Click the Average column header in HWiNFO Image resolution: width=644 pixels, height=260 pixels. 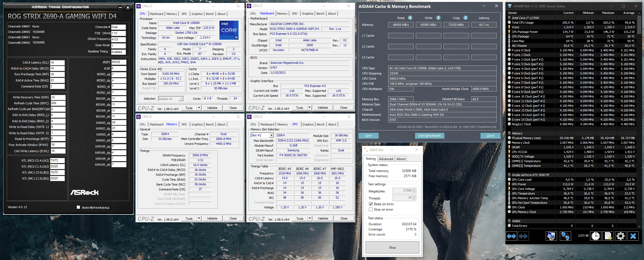(x=629, y=13)
